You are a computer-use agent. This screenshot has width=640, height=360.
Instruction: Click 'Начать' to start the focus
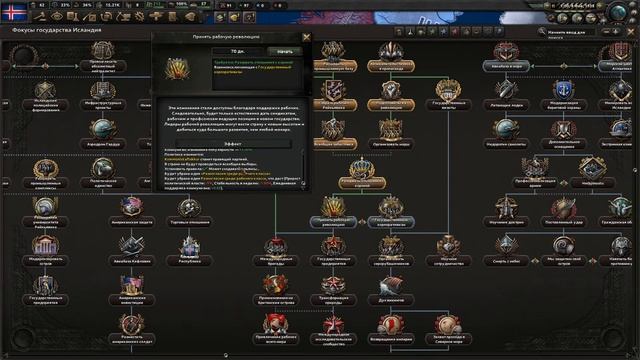(284, 51)
